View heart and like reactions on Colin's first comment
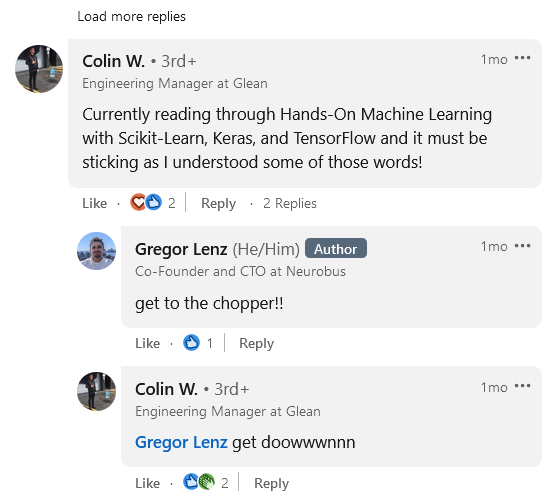Image resolution: width=553 pixels, height=497 pixels. click(x=152, y=203)
